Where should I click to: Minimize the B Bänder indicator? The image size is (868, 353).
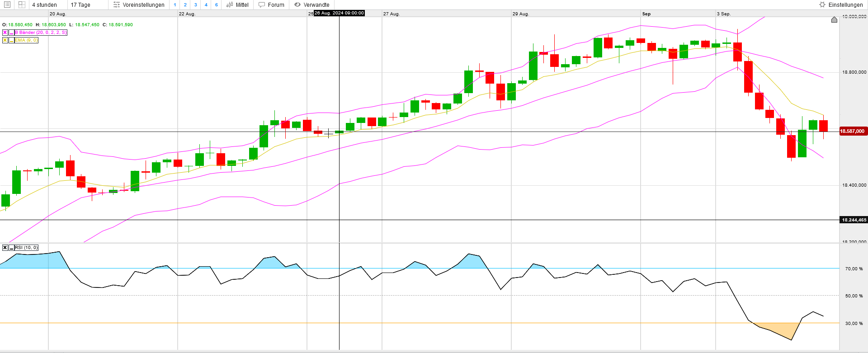(11, 33)
